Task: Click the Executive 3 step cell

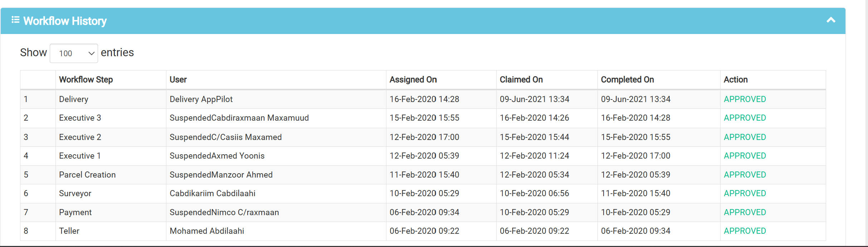Action: [111, 118]
